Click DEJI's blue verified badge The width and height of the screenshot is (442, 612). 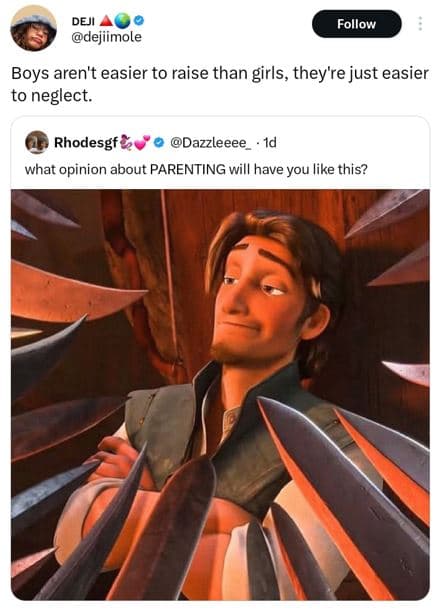pos(139,21)
